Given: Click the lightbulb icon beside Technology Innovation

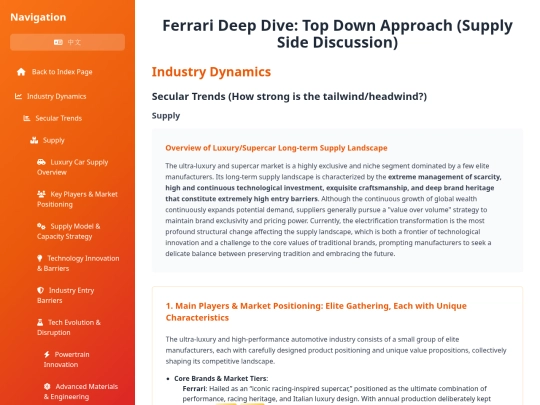Looking at the screenshot, I should coord(40,258).
